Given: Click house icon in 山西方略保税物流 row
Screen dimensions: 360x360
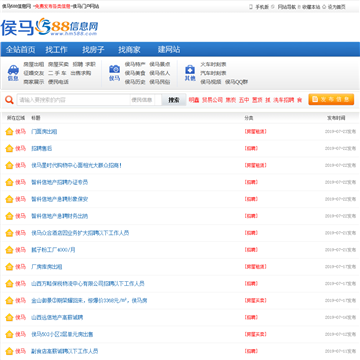Looking at the screenshot, I should point(9,284).
